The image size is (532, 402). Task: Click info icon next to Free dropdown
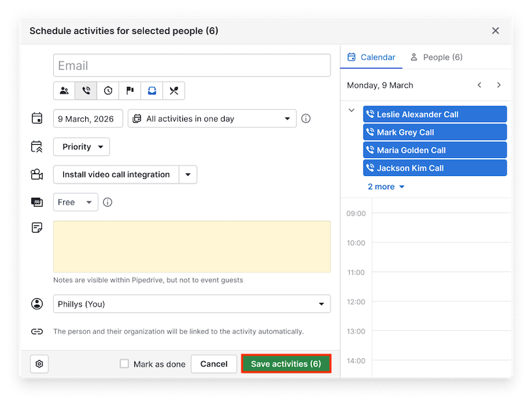click(x=108, y=202)
